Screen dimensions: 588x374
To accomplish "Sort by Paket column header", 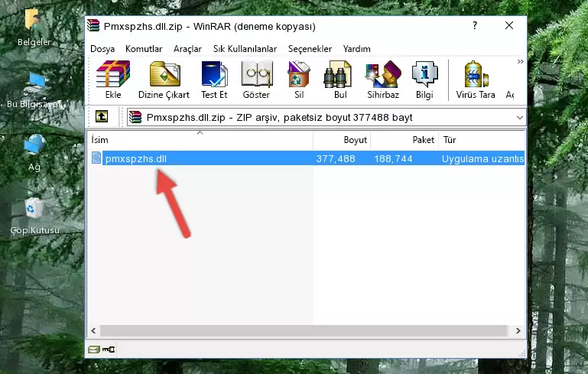I will [404, 140].
